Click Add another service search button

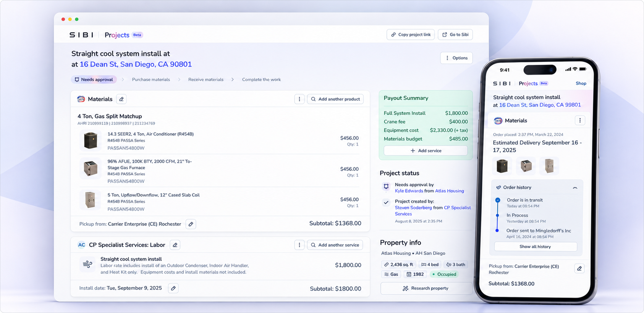click(335, 245)
